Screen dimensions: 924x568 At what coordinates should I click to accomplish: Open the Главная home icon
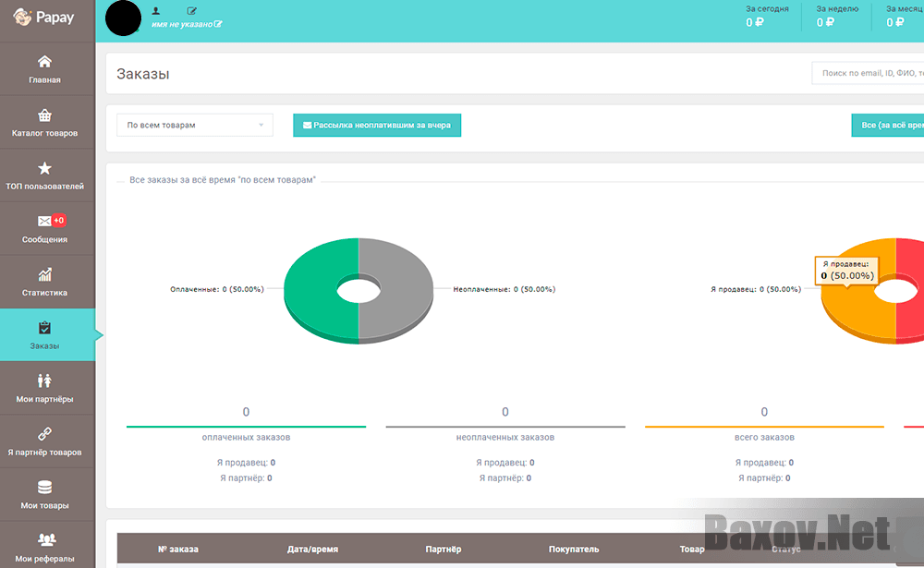click(x=45, y=61)
